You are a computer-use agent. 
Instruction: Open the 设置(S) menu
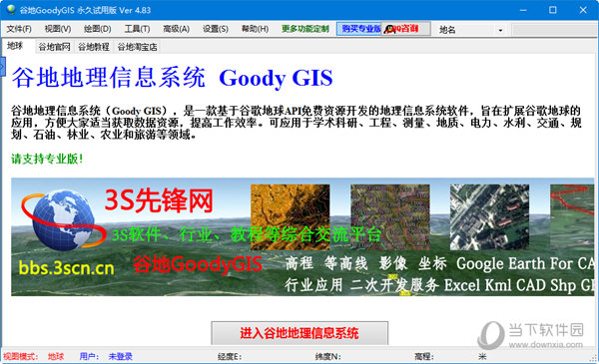(216, 29)
